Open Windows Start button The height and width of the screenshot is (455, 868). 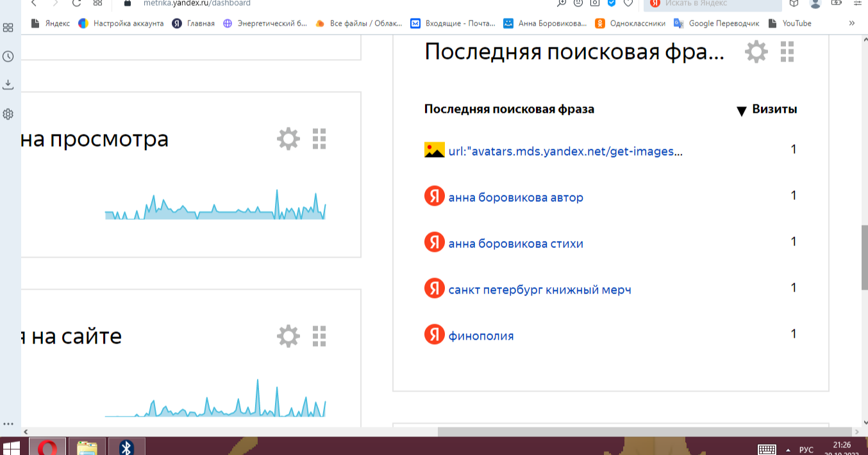point(11,447)
